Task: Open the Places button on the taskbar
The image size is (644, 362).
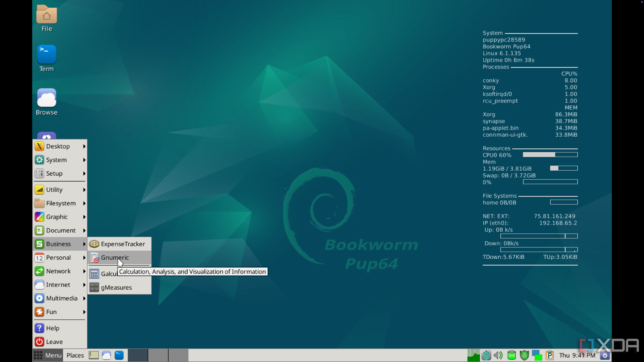Action: click(x=75, y=355)
